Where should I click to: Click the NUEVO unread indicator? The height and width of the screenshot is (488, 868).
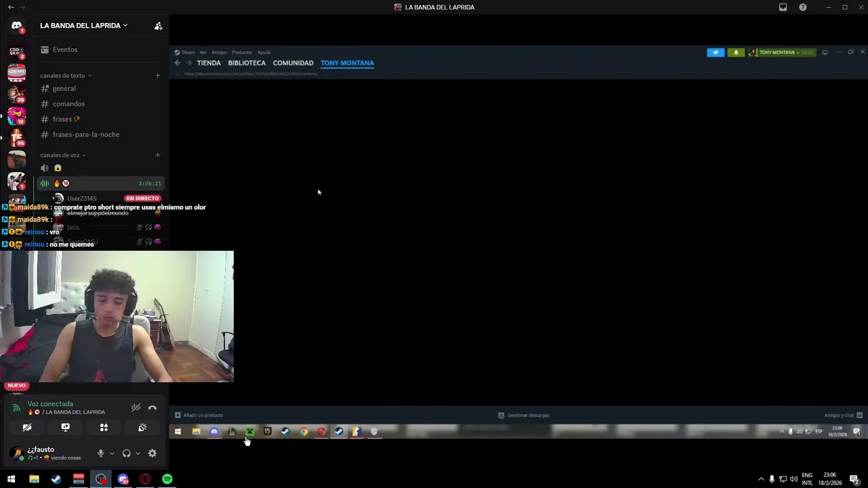16,386
